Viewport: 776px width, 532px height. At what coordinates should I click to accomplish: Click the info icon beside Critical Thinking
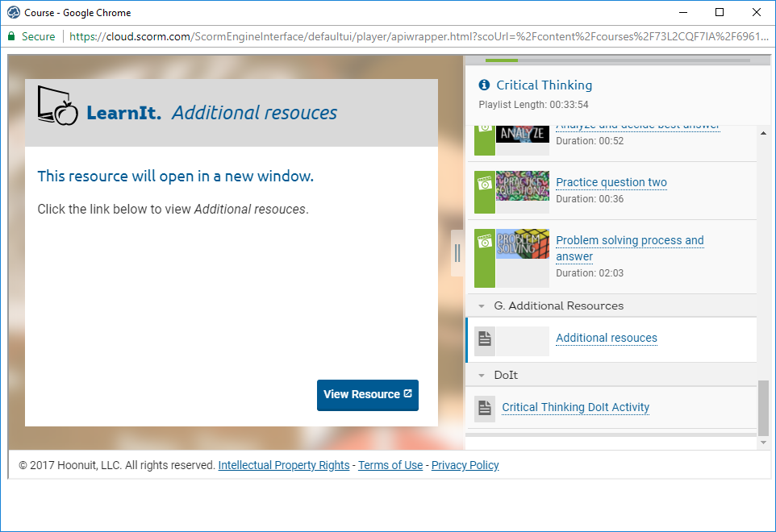pyautogui.click(x=484, y=85)
